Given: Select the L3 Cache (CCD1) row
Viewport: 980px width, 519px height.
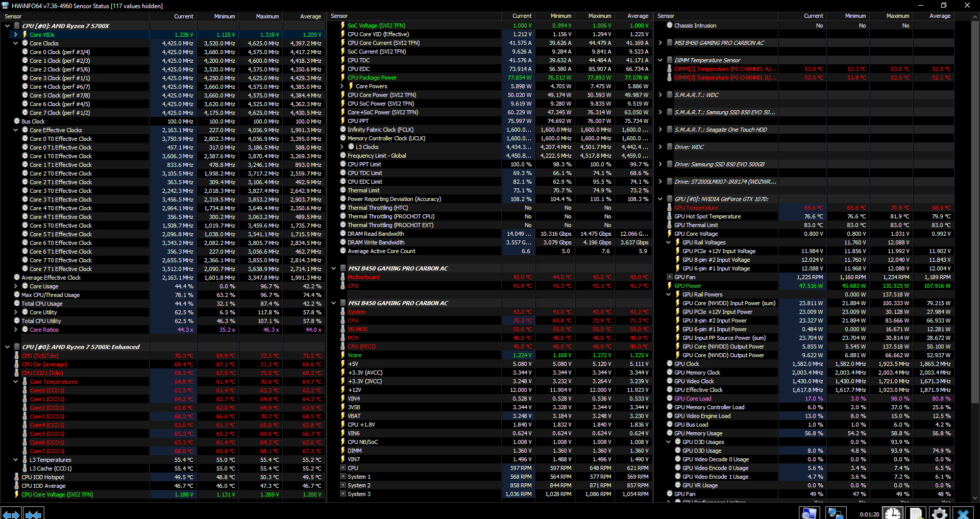Looking at the screenshot, I should (x=163, y=468).
